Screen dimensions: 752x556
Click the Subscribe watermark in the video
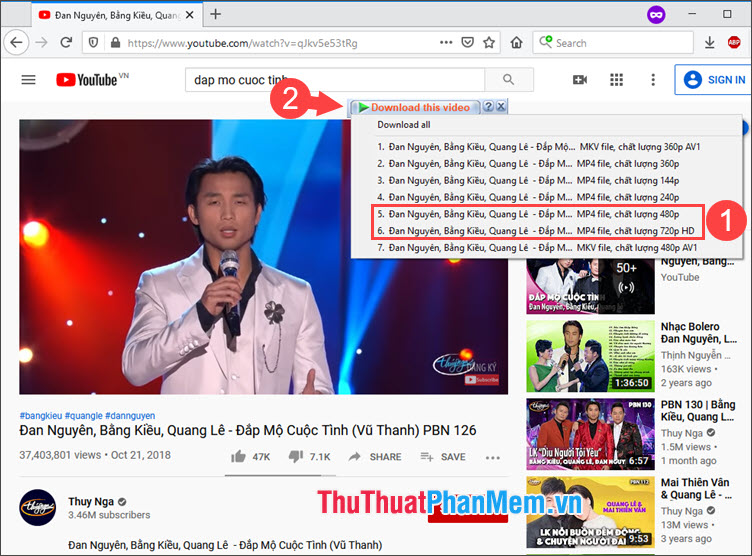(x=482, y=380)
